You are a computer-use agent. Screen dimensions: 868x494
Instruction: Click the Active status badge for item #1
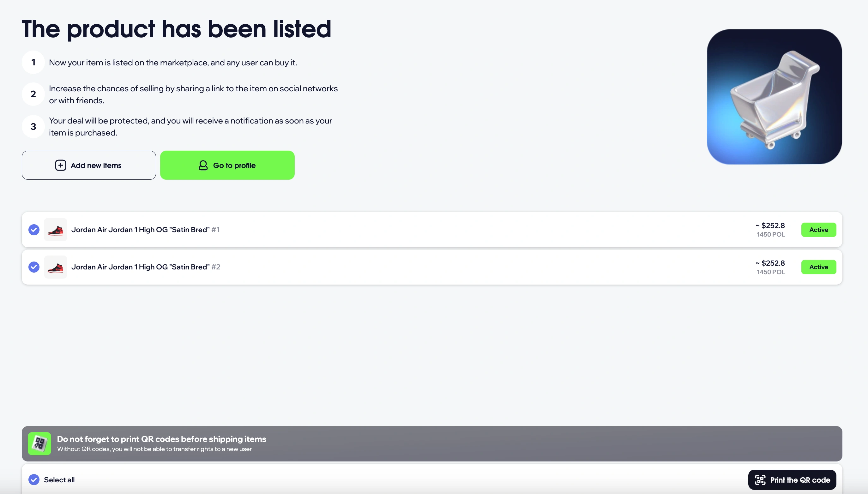click(818, 230)
